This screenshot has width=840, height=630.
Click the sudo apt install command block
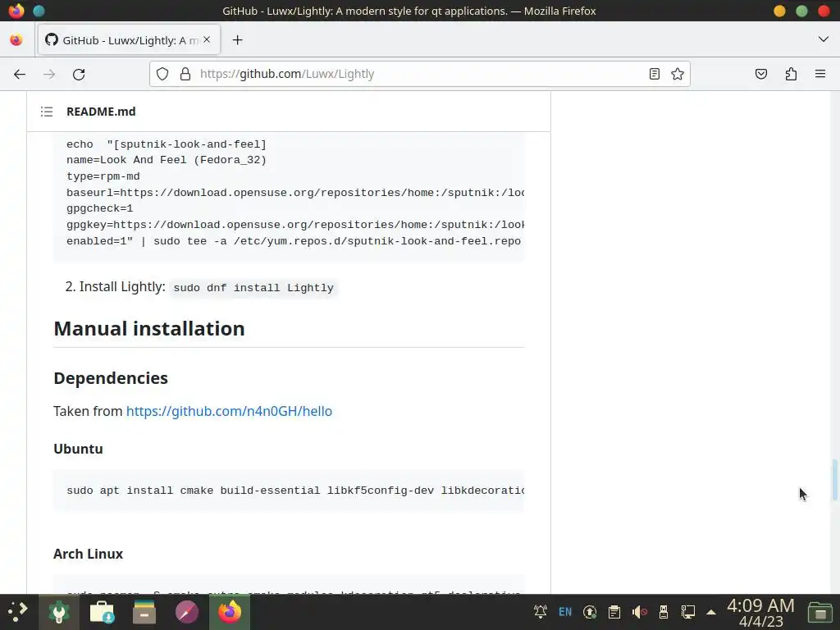289,491
